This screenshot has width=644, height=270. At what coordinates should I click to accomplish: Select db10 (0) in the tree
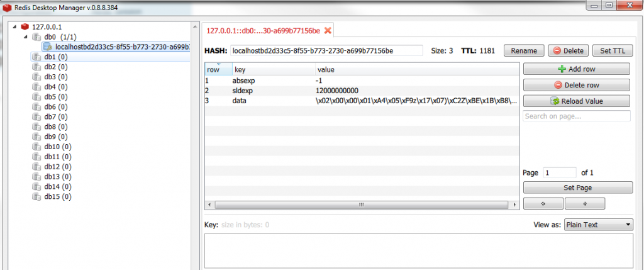pos(58,147)
